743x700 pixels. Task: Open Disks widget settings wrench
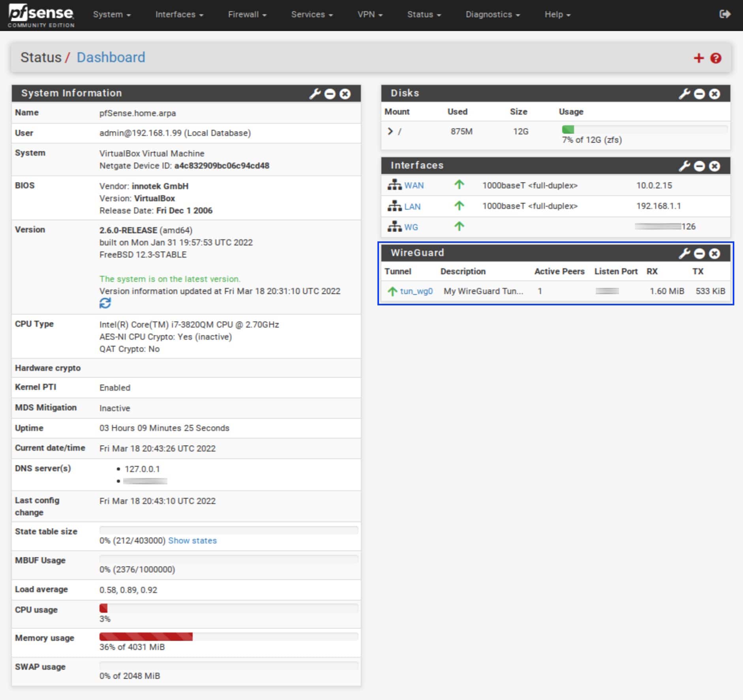coord(684,94)
